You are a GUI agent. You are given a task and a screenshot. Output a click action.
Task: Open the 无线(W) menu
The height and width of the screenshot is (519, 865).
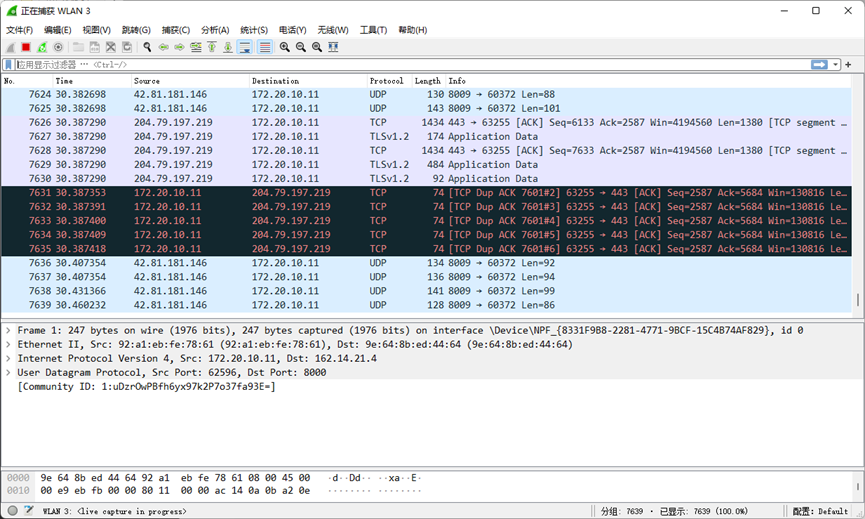[333, 30]
